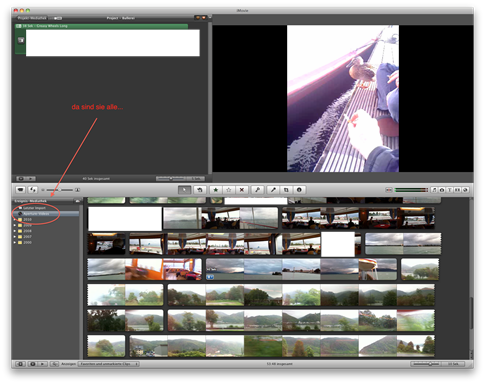Unmark selection with the outline star
The width and height of the screenshot is (485, 384).
(x=229, y=190)
